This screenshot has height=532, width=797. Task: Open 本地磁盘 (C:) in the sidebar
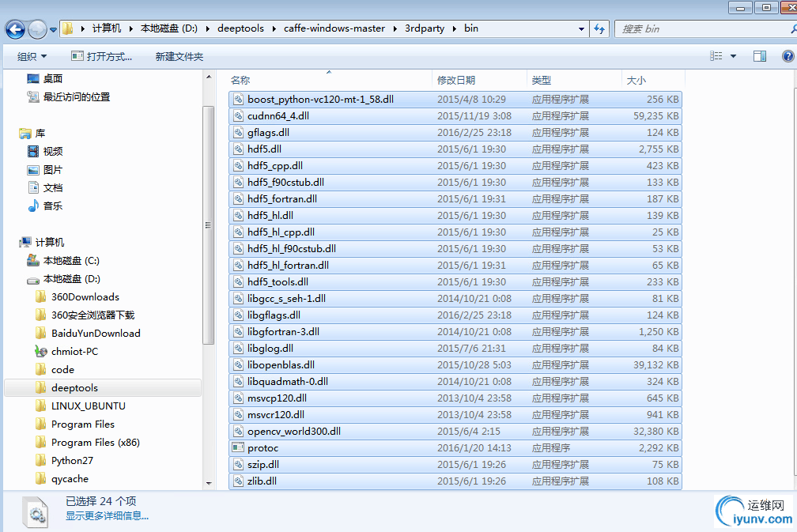pos(71,261)
